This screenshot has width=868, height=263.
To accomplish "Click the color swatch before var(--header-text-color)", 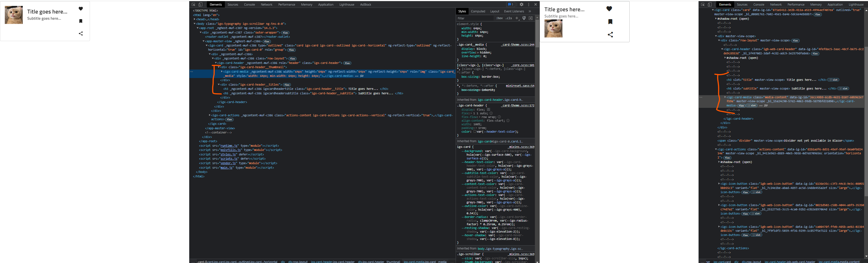I will [x=475, y=131].
